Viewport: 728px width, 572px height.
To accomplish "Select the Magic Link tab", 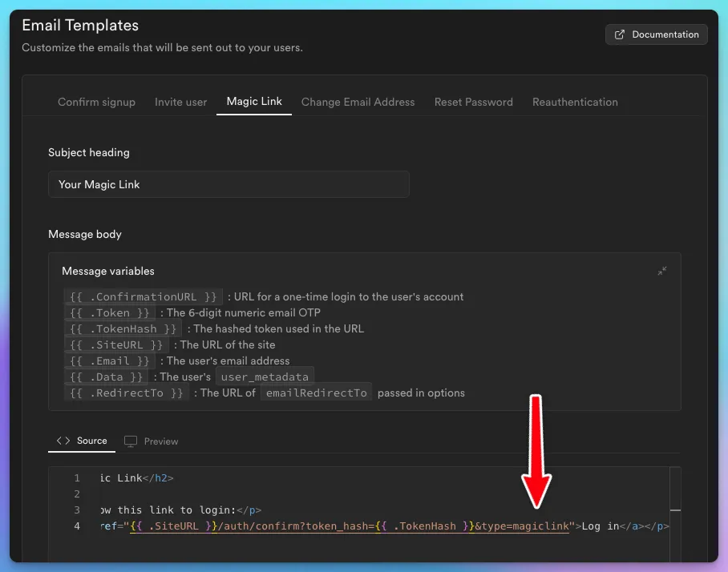I will click(x=254, y=102).
